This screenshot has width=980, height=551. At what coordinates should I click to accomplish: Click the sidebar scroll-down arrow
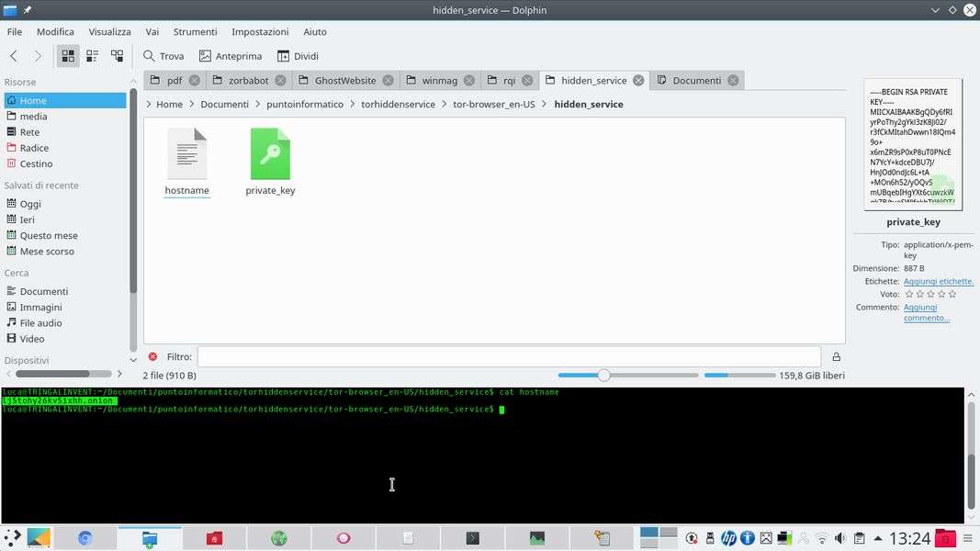click(133, 360)
